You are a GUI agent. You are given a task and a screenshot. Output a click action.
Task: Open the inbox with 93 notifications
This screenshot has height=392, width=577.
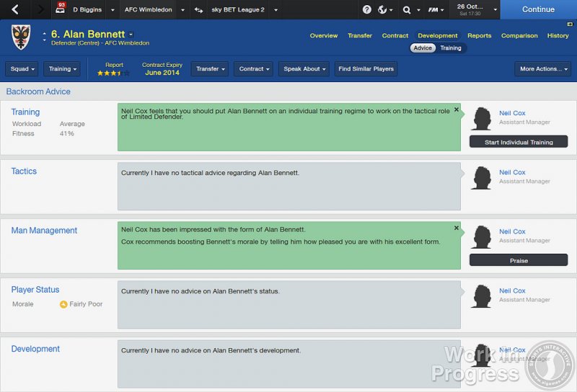[60, 9]
